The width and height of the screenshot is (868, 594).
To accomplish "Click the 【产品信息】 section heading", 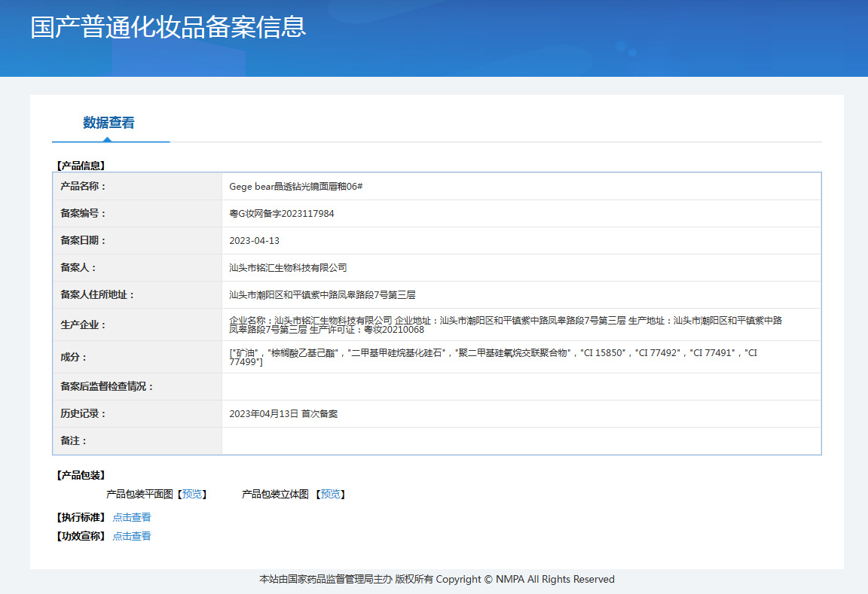I will (81, 166).
